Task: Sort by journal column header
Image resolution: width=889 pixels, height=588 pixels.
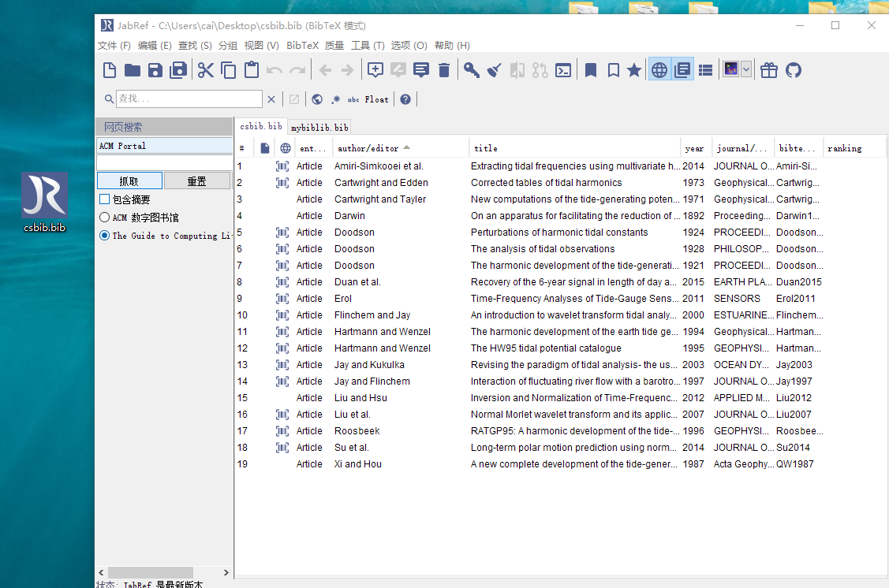Action: [x=741, y=148]
